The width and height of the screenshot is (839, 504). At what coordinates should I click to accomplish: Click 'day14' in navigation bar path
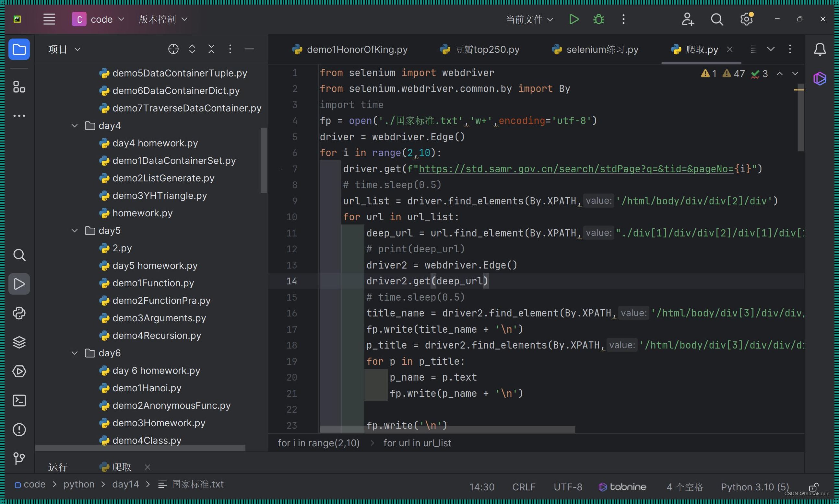tap(125, 484)
